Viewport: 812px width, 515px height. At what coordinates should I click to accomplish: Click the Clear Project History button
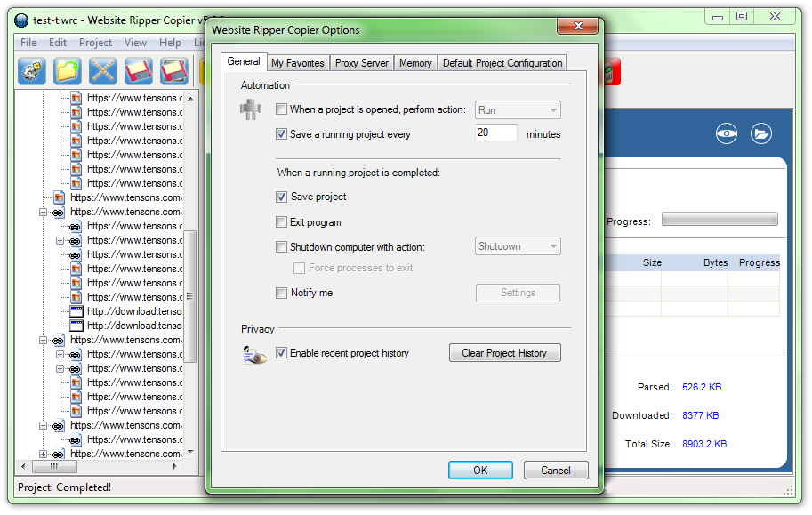[x=504, y=353]
